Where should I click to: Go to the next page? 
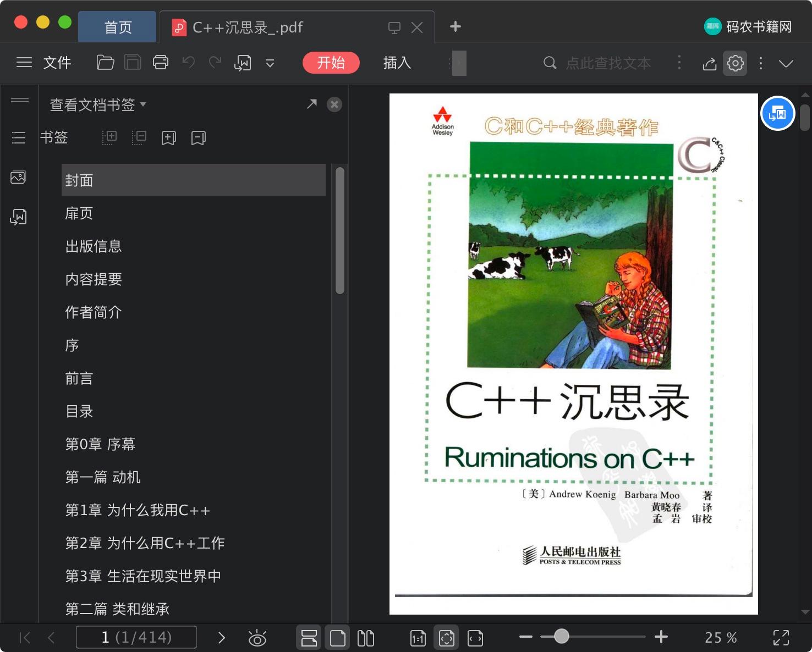point(222,638)
